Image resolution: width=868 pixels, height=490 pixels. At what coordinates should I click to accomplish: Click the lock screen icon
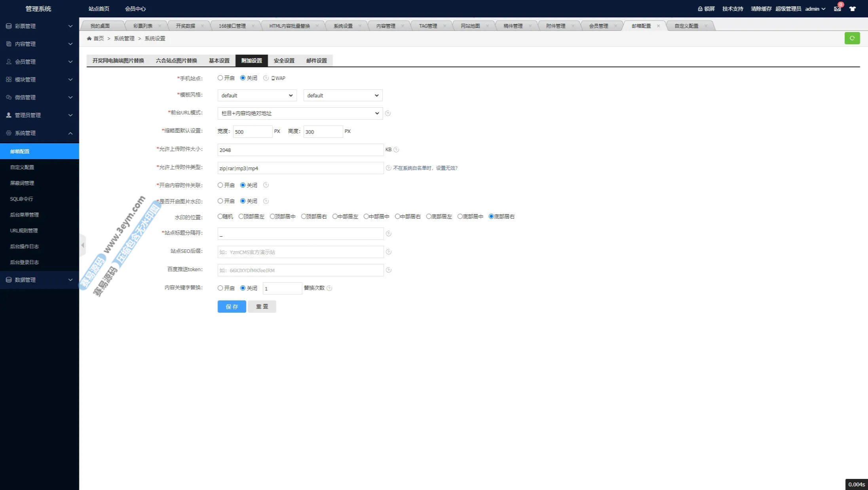pos(700,9)
